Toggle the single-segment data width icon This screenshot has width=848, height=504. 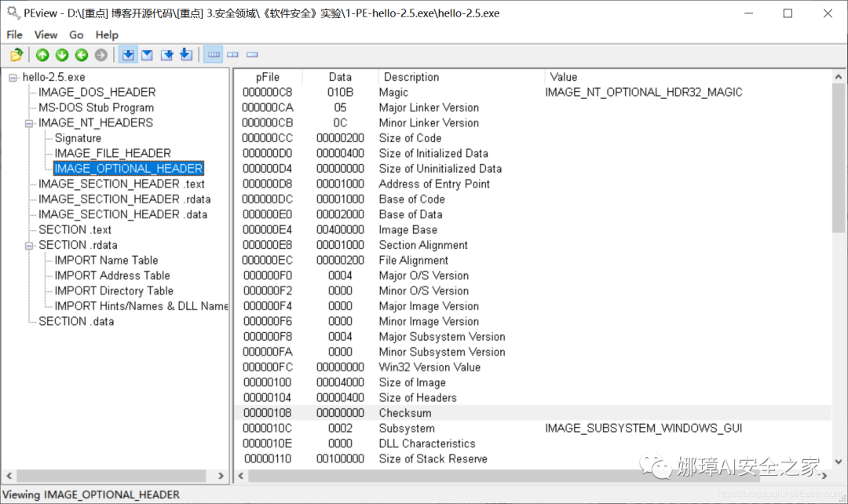(252, 55)
